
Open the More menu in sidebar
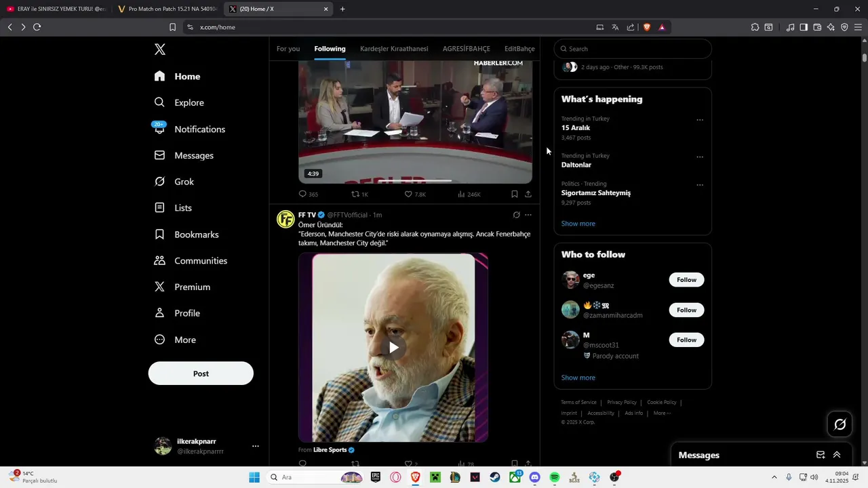tap(175, 340)
